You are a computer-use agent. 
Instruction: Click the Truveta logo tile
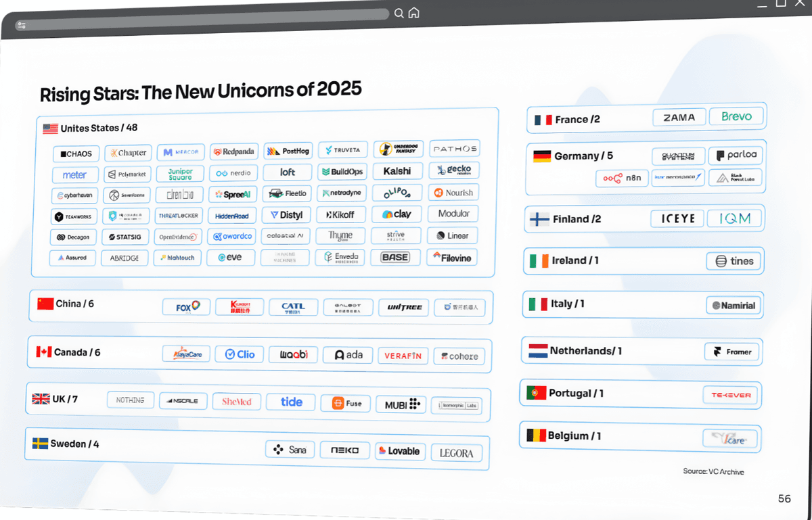342,149
